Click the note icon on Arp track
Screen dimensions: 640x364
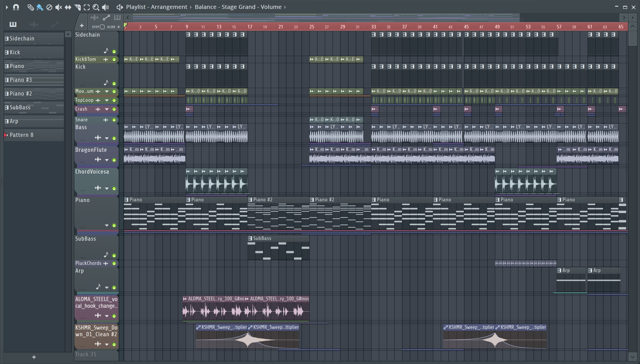click(x=98, y=287)
